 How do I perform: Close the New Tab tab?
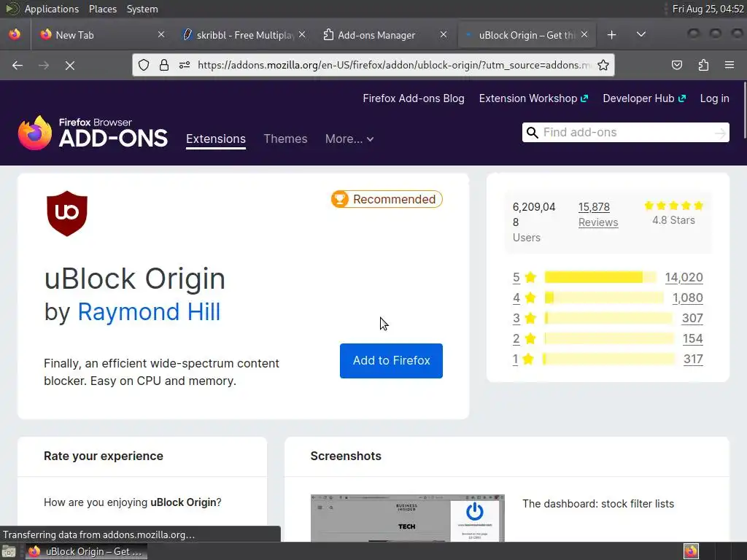(x=161, y=35)
